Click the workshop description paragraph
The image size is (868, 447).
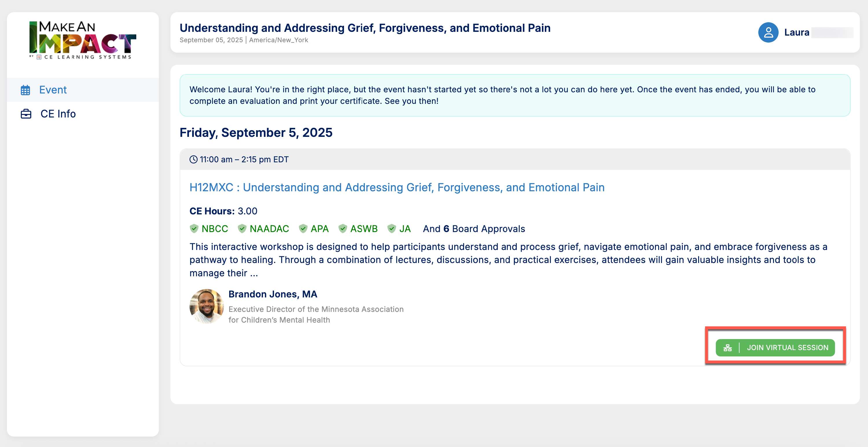(508, 260)
